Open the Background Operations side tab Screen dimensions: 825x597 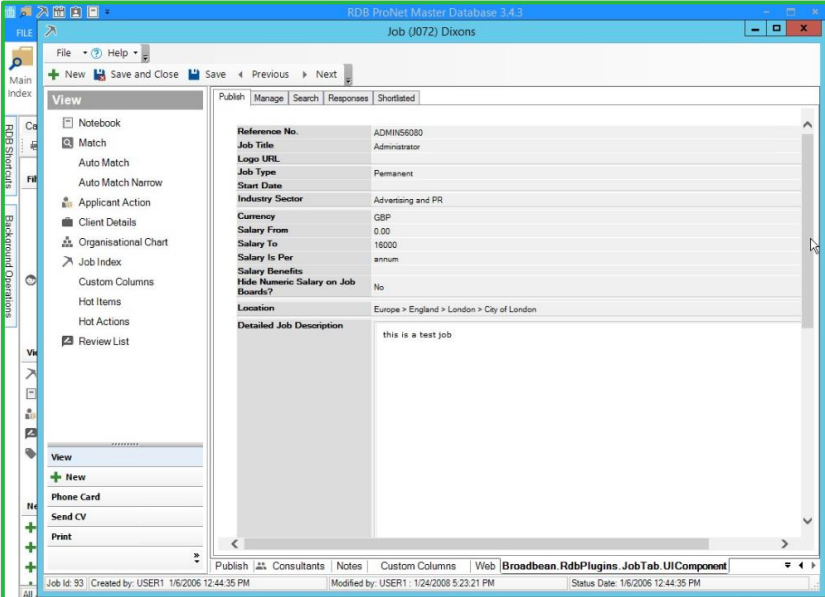click(x=9, y=266)
